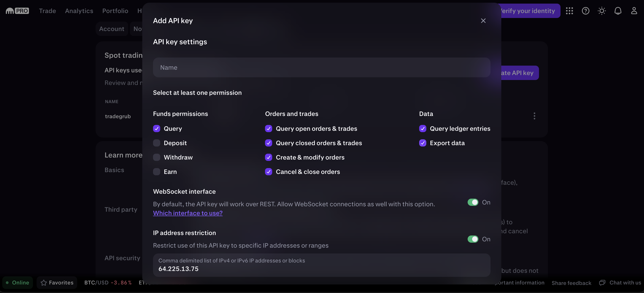Click the Chat with us icon

[602, 282]
